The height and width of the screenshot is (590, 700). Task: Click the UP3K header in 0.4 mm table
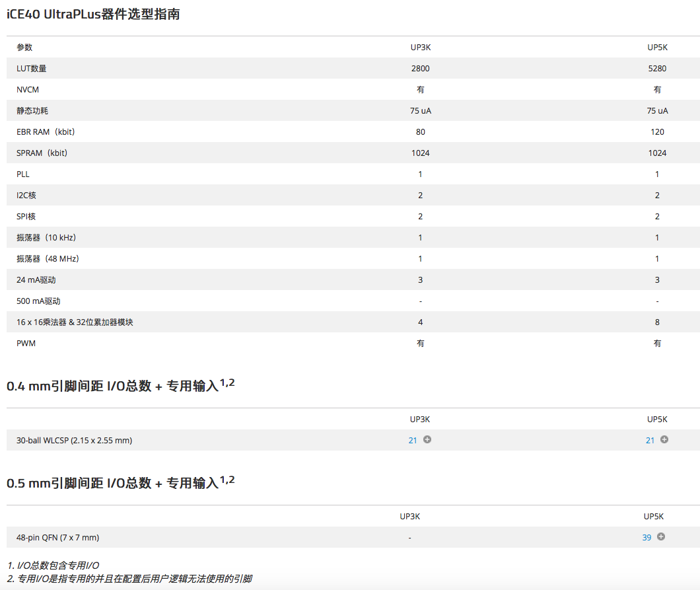tap(419, 420)
